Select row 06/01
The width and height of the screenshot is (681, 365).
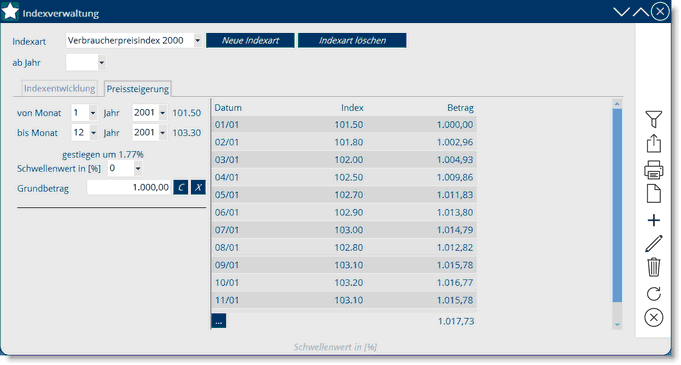(344, 212)
